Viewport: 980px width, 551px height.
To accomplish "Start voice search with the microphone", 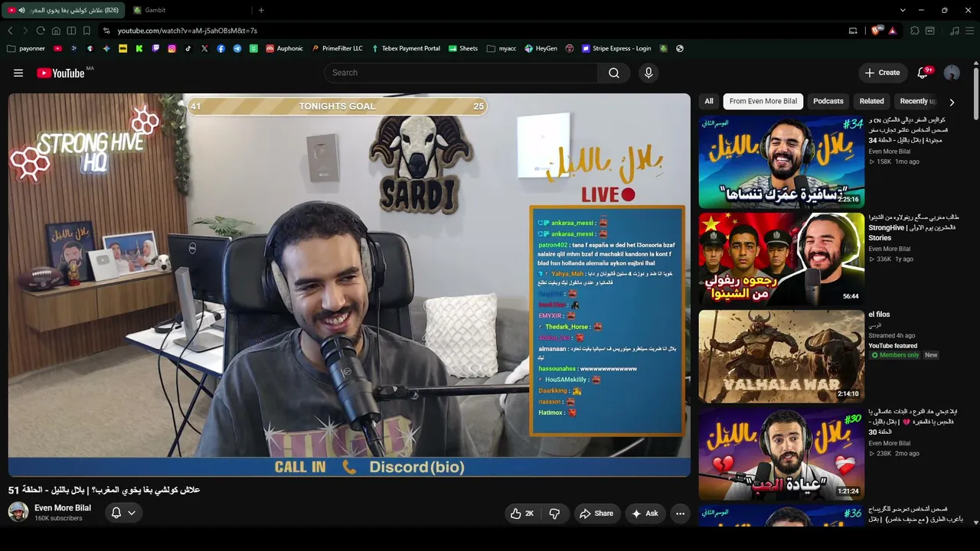I will click(x=648, y=73).
